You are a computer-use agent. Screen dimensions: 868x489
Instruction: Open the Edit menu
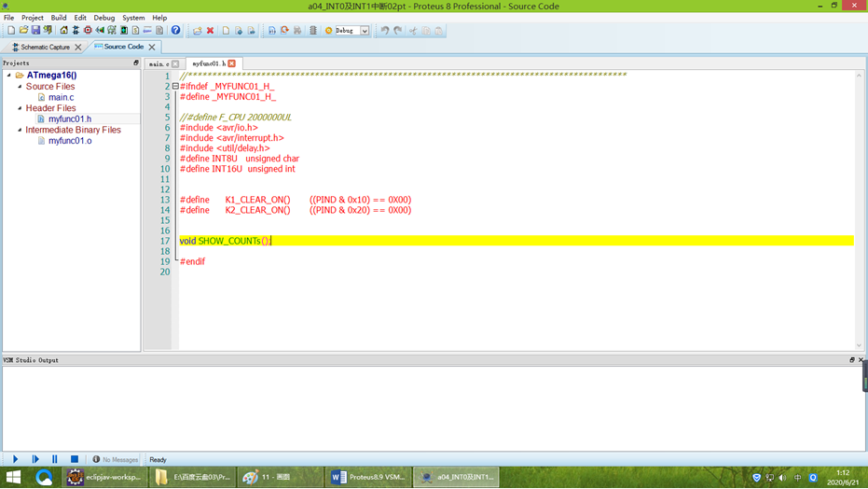coord(80,18)
